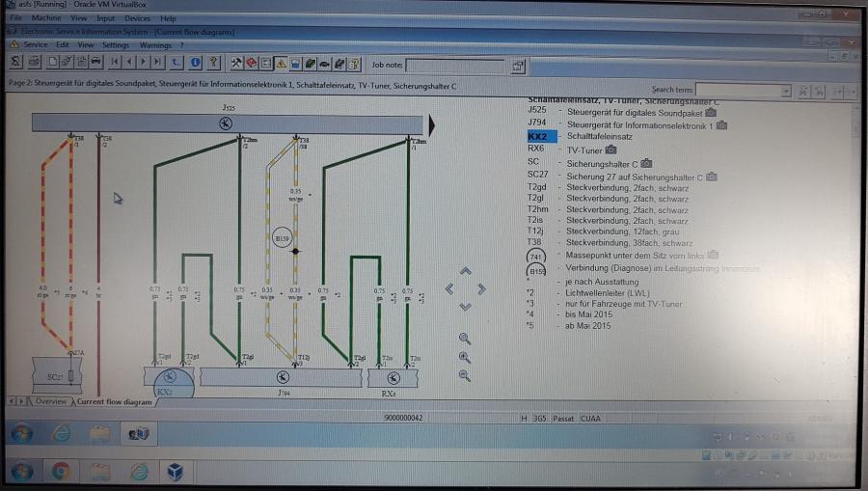Viewport: 868px width, 491px height.
Task: Open Chrome in host taskbar
Action: (x=61, y=472)
